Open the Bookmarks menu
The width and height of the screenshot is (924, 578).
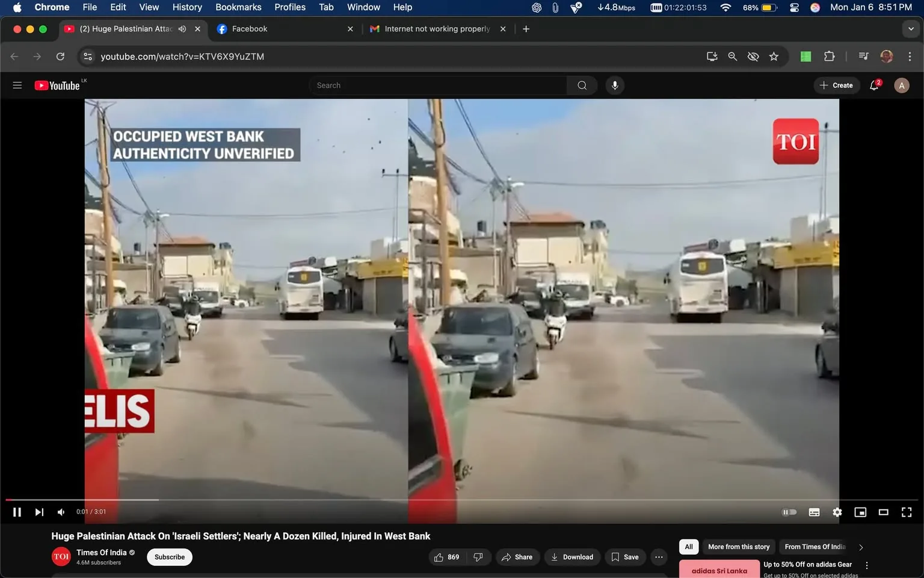[238, 7]
